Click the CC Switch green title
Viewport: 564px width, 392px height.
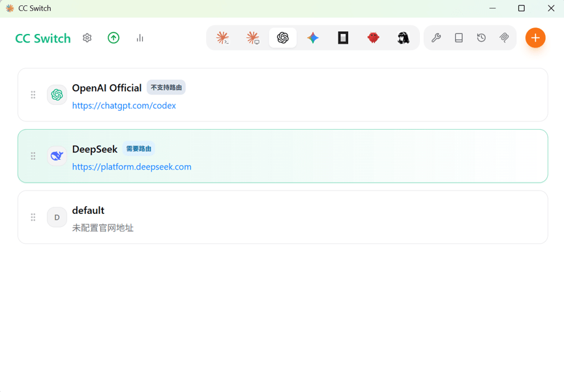coord(43,38)
